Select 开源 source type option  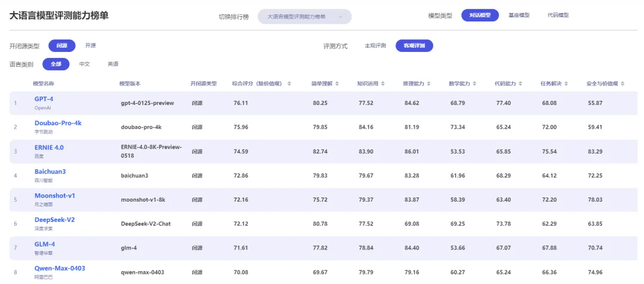(x=90, y=45)
